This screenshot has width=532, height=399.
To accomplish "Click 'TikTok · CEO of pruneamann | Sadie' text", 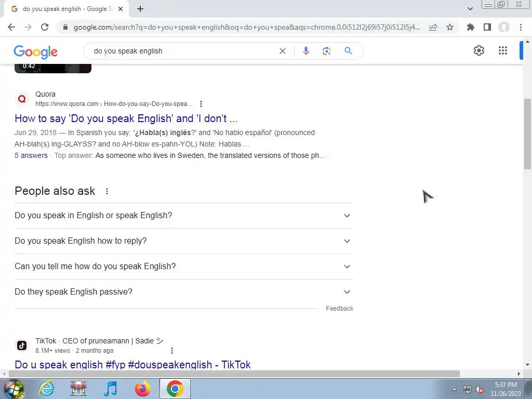I will click(x=99, y=341).
